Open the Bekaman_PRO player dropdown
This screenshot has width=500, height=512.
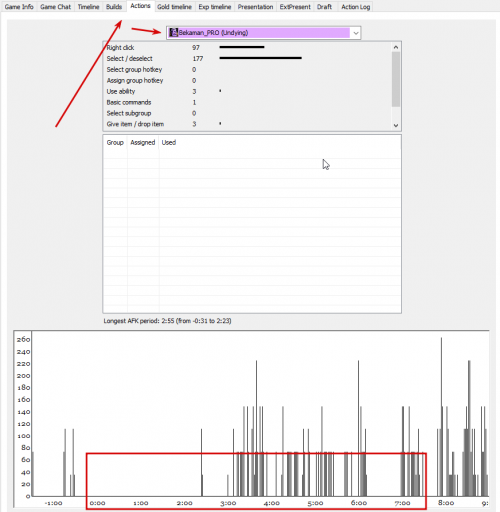(263, 33)
